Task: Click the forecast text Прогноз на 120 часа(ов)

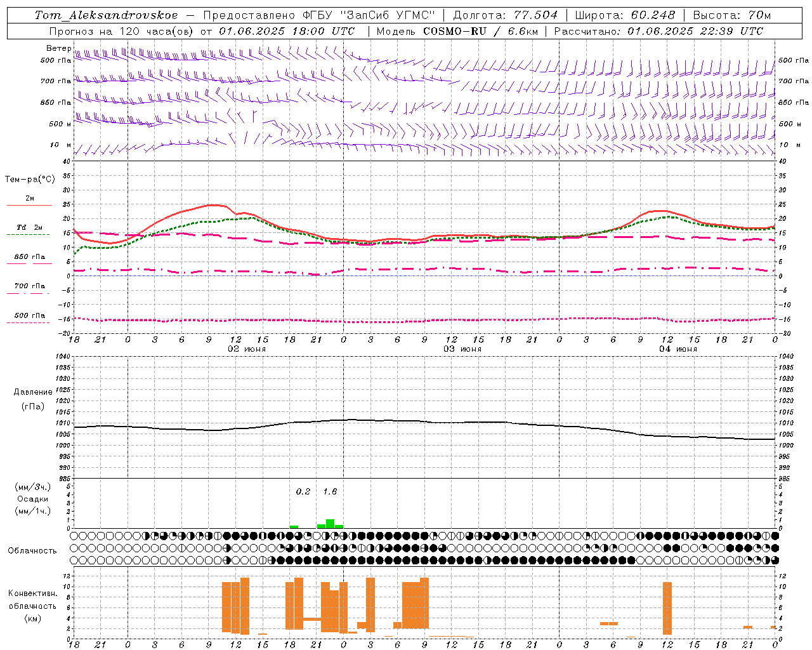Action: (122, 31)
